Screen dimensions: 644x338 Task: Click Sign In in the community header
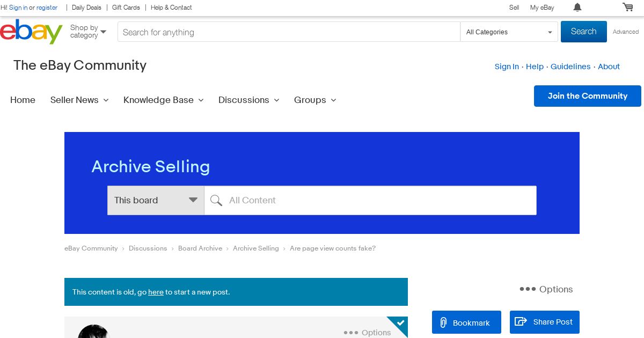507,67
